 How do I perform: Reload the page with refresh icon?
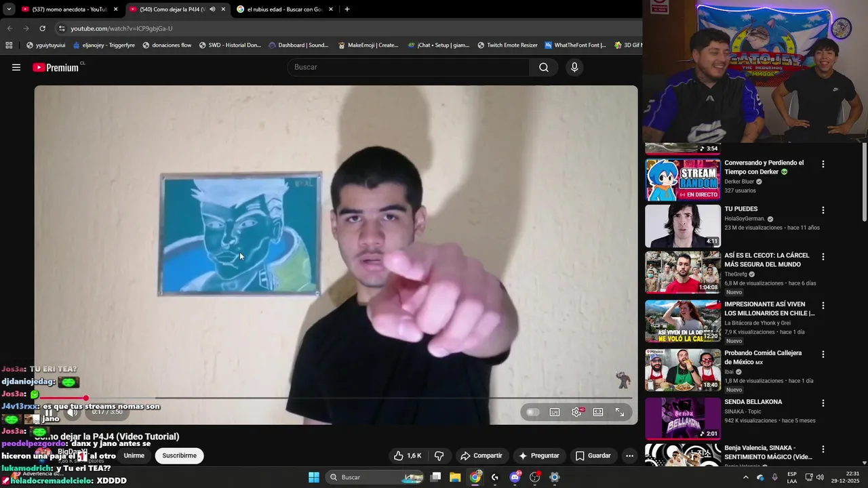click(x=42, y=28)
